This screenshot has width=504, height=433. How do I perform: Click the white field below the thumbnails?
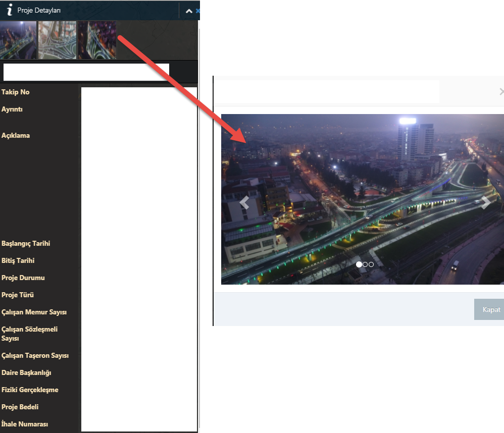(86, 72)
